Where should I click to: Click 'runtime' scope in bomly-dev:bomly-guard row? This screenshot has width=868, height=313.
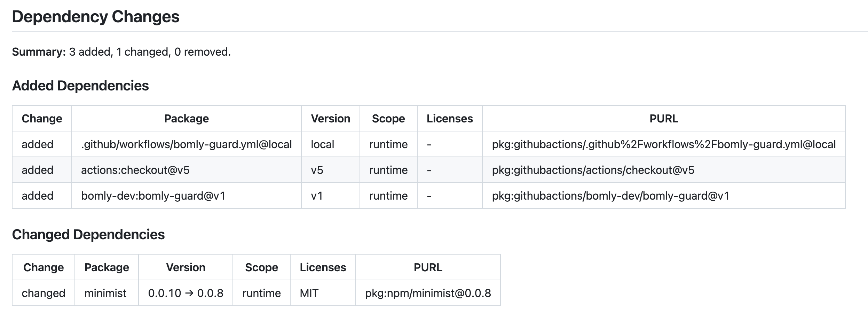click(x=388, y=196)
